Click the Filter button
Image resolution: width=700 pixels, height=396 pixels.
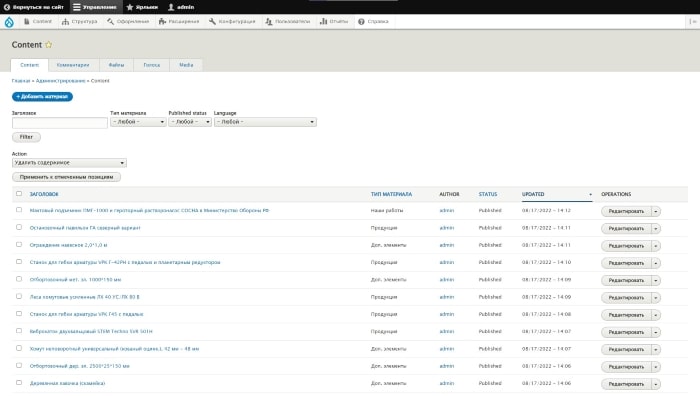26,137
